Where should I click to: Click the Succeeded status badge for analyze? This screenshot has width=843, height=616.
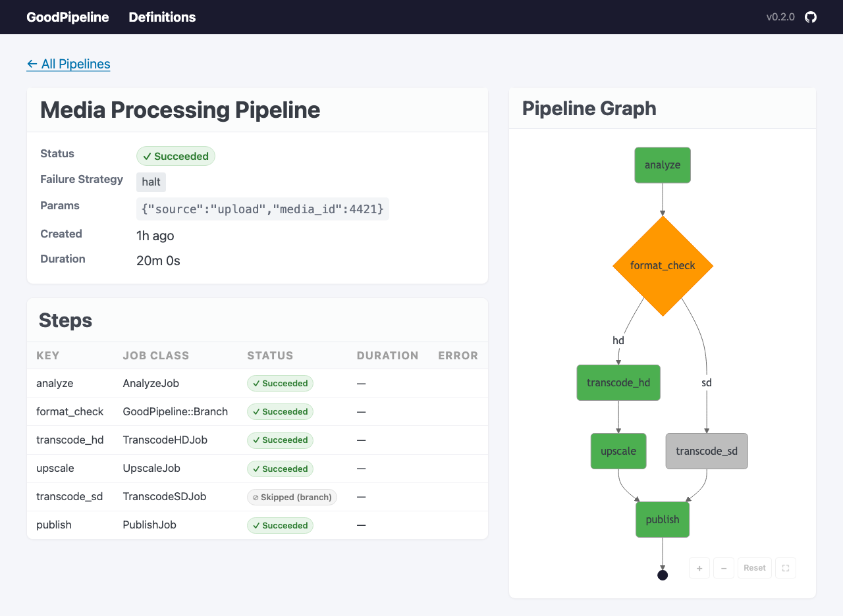tap(280, 383)
